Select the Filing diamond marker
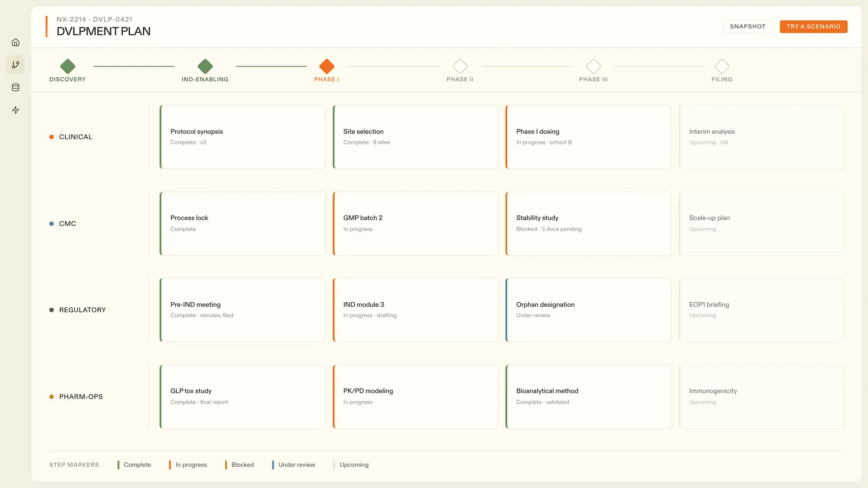The height and width of the screenshot is (488, 868). pos(722,66)
